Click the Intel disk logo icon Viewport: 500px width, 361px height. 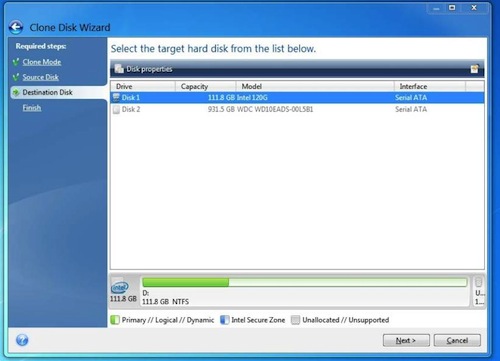click(120, 287)
